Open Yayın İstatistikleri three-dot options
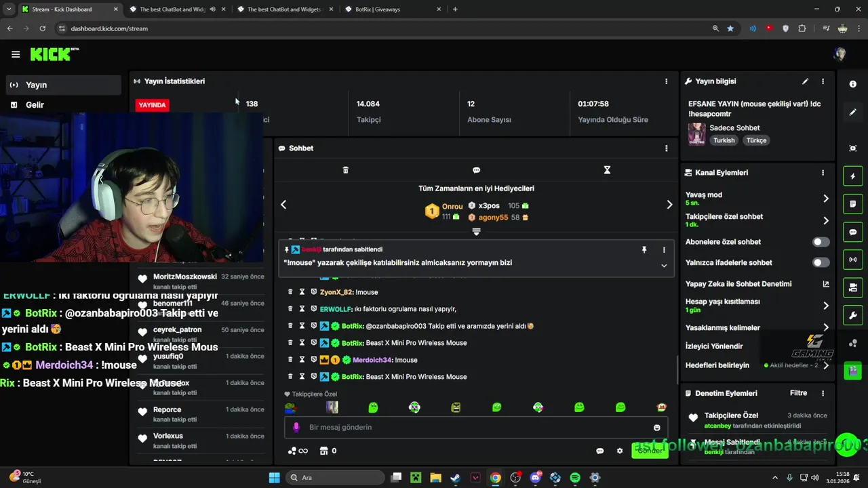Image resolution: width=868 pixels, height=488 pixels. click(666, 81)
